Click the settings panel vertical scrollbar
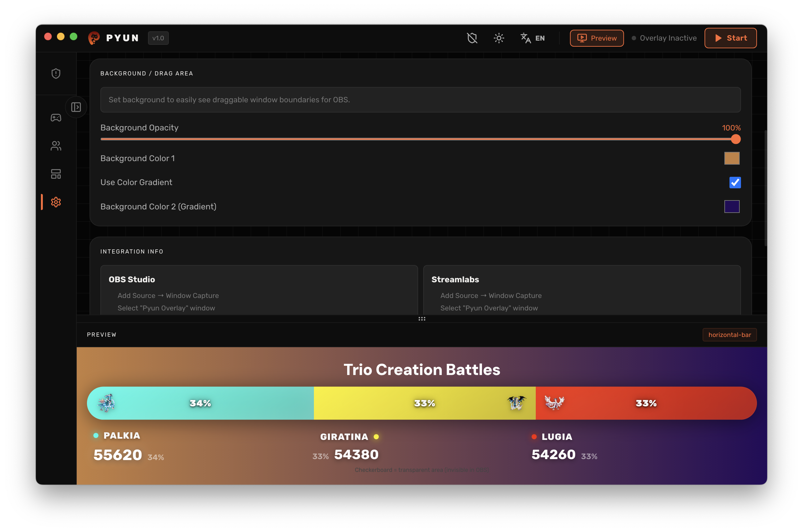Screen dimensions: 803x532 pyautogui.click(x=765, y=188)
